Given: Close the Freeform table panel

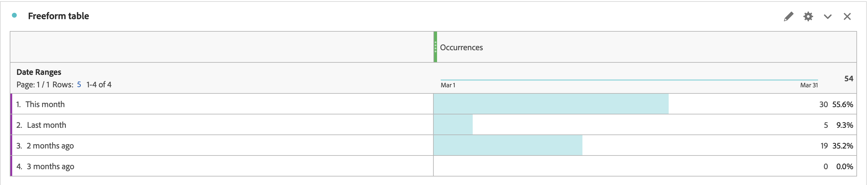Looking at the screenshot, I should tap(847, 16).
